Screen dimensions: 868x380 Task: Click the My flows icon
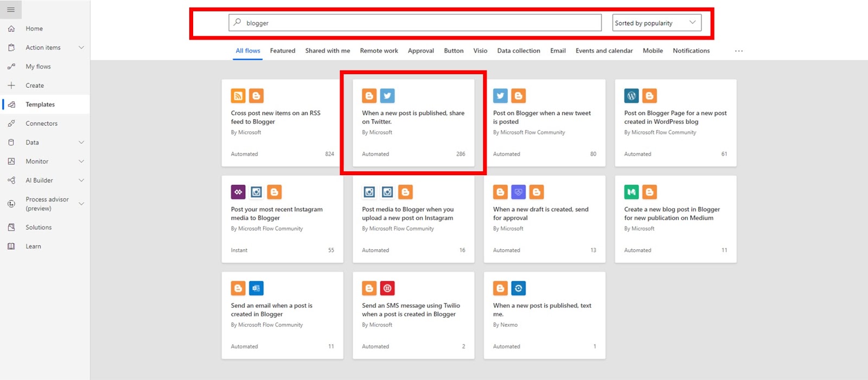tap(11, 67)
